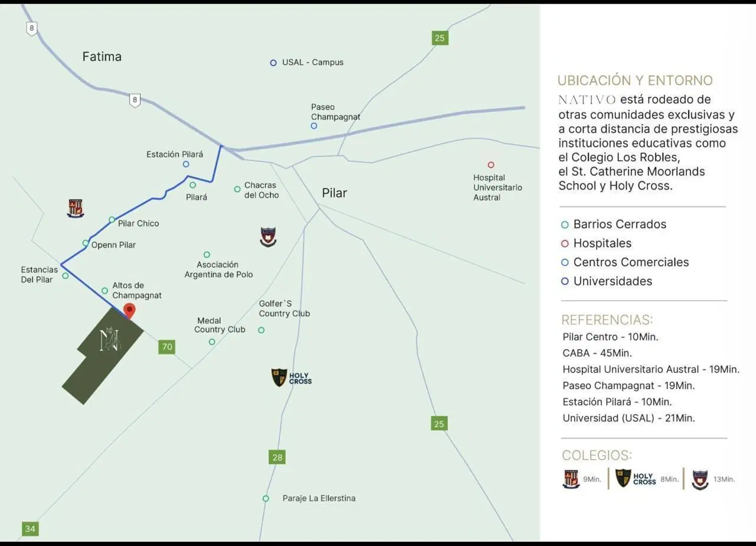Click the blue circle beside Centros Comerciales
The height and width of the screenshot is (546, 756).
565,262
